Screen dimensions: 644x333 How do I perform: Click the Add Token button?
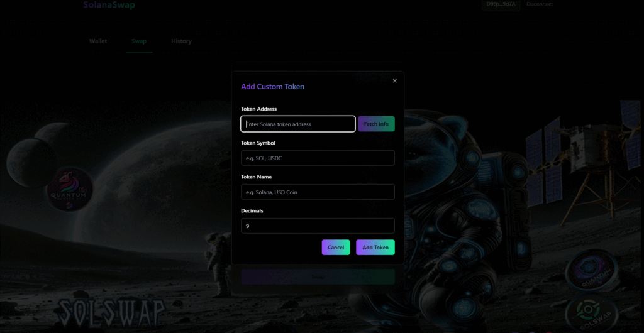(375, 248)
